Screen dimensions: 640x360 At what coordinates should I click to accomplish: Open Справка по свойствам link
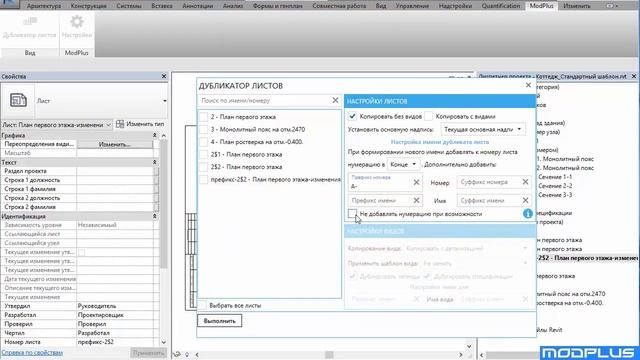32,352
